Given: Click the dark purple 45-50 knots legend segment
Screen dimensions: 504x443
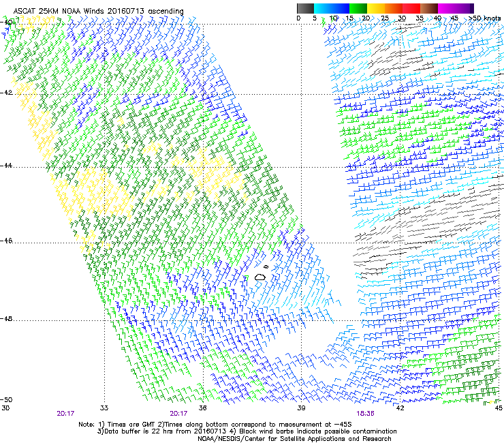Looking at the screenshot, I should 464,8.
